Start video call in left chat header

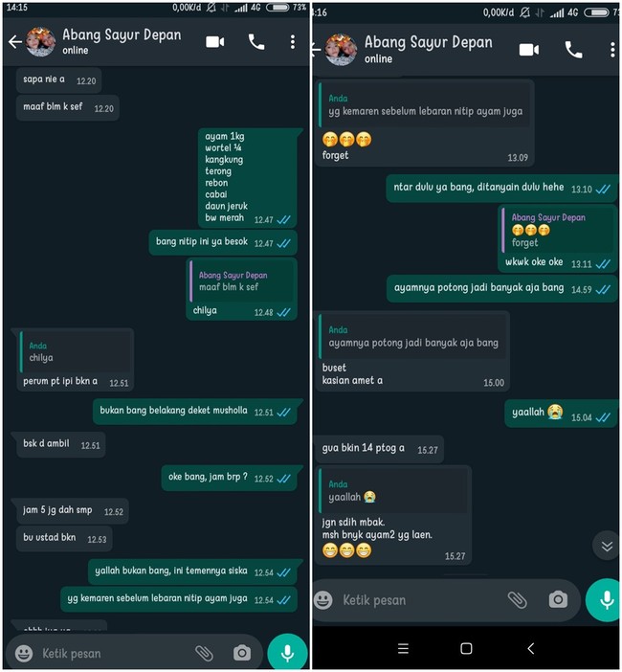215,42
